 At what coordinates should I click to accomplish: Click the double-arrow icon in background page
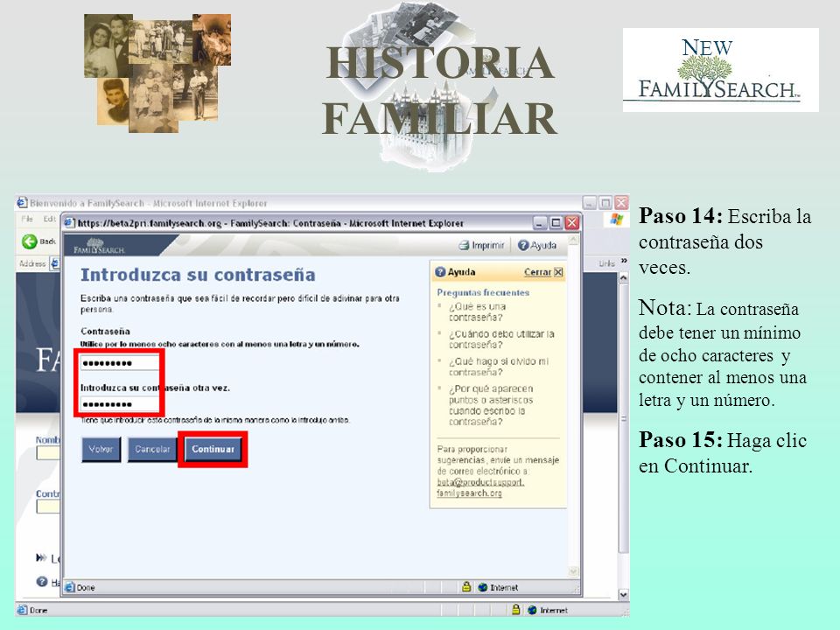coord(41,557)
